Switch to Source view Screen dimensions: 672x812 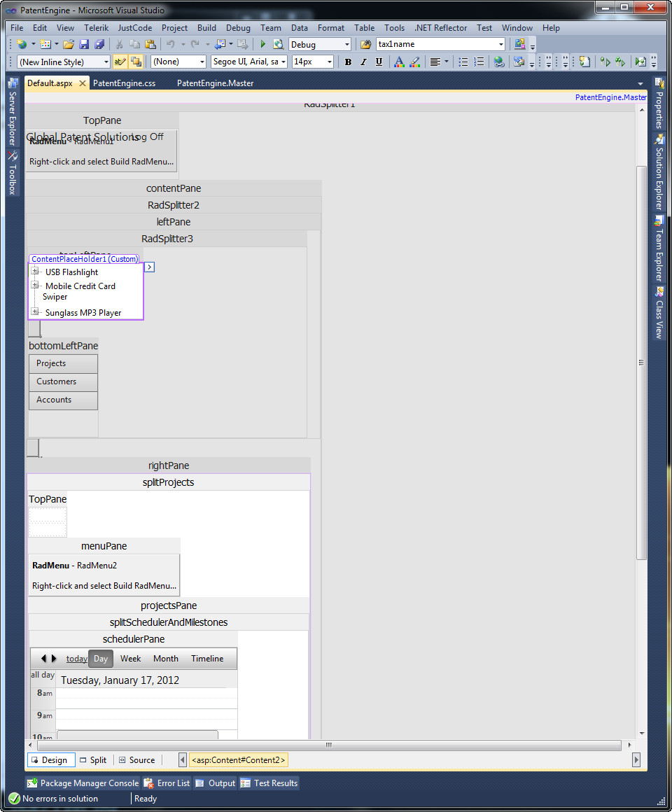[137, 760]
